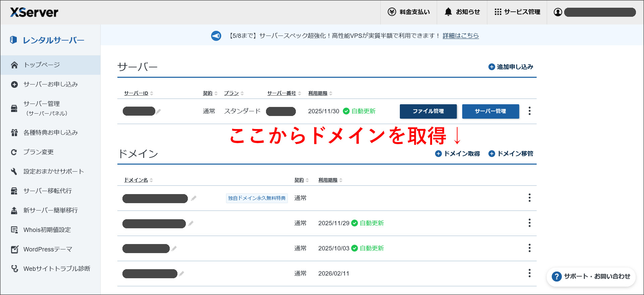Screen dimensions: 644x295
Task: Sort servers by プラン column
Action: coord(234,93)
